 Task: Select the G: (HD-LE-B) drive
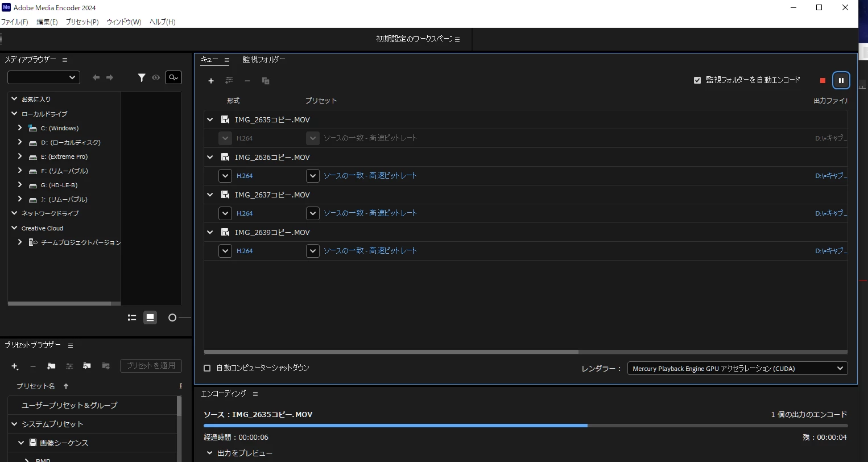coord(59,185)
